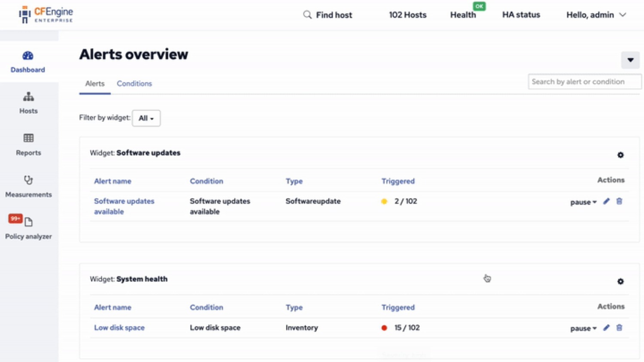Click the Inventory type cell
Image resolution: width=644 pixels, height=362 pixels.
[302, 328]
